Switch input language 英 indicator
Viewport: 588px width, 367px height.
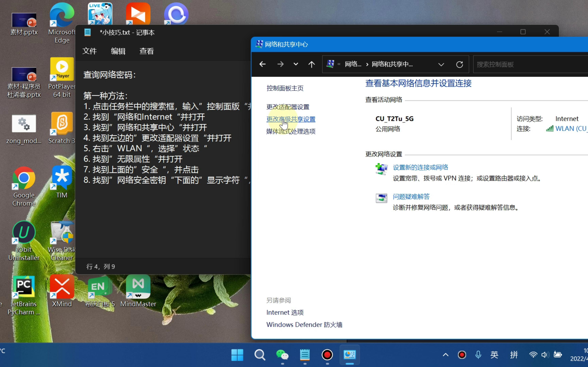click(x=494, y=355)
